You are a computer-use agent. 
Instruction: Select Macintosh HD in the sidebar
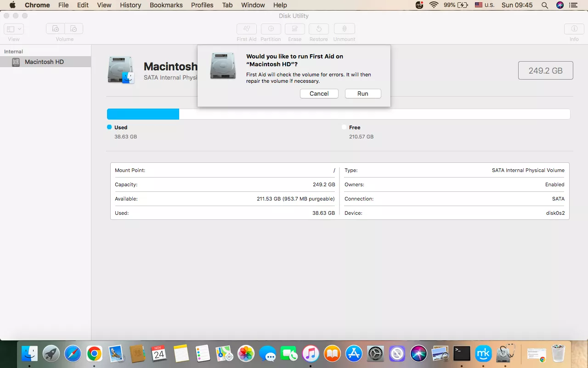44,62
